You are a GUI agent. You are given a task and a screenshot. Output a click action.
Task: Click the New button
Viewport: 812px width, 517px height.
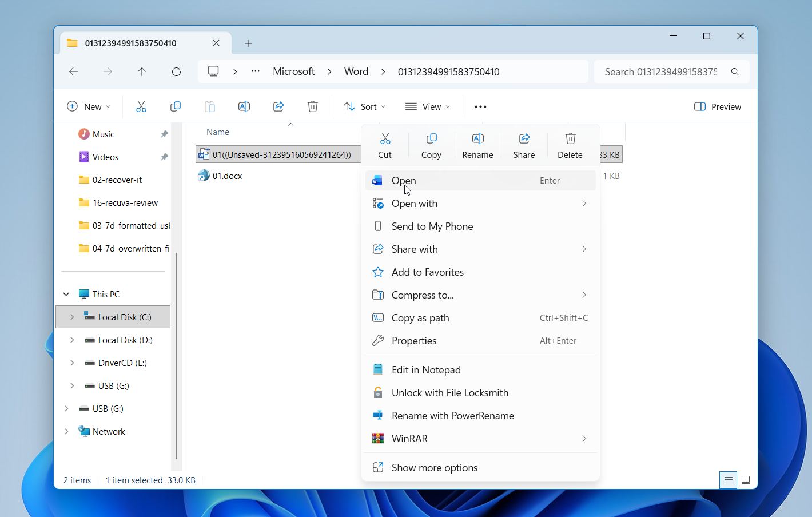click(89, 106)
